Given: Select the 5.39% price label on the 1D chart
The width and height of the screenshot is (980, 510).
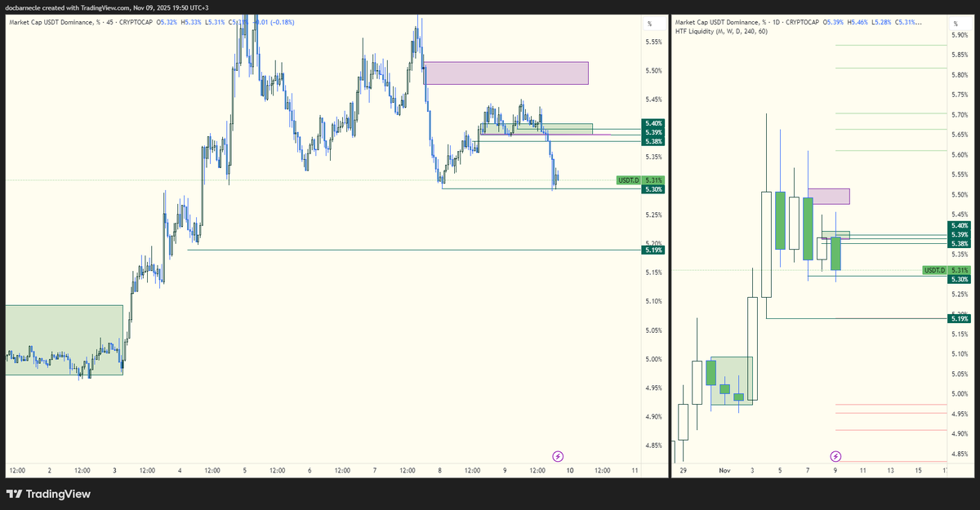Looking at the screenshot, I should click(958, 234).
